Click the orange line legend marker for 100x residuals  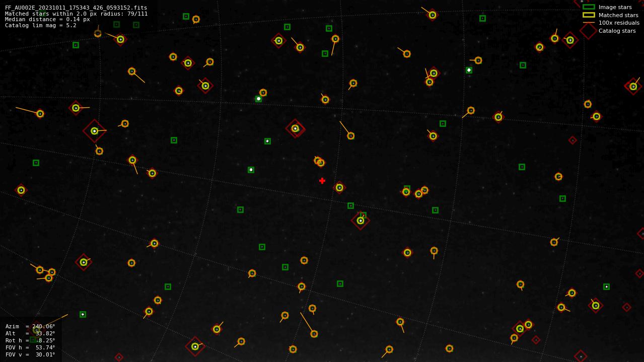point(589,23)
